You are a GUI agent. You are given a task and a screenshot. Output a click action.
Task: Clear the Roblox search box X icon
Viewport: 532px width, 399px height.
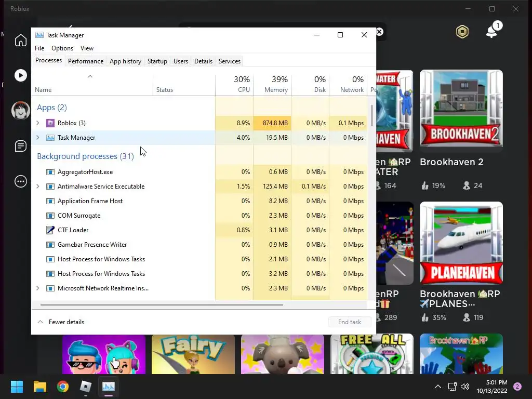[380, 32]
